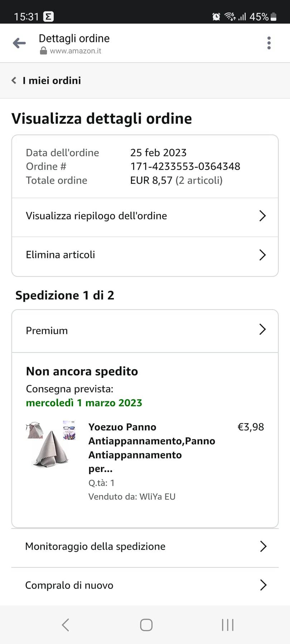Image resolution: width=290 pixels, height=644 pixels.
Task: Tap the browser back arrow icon
Action: [19, 43]
